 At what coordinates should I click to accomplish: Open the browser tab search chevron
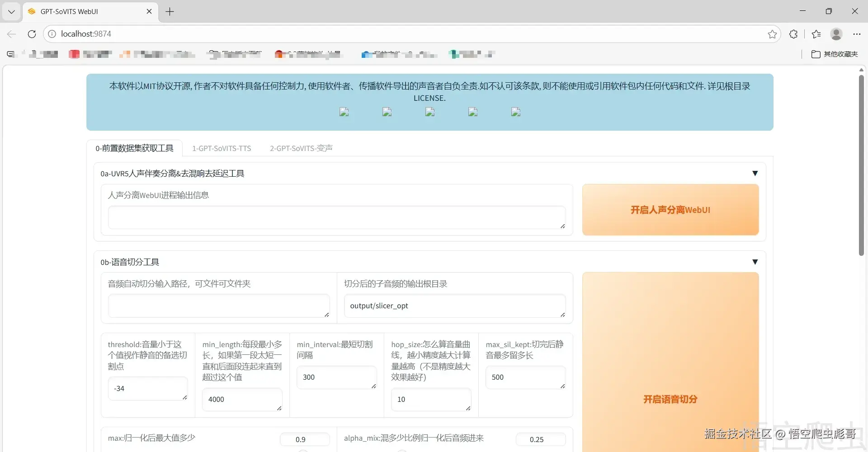click(x=12, y=12)
